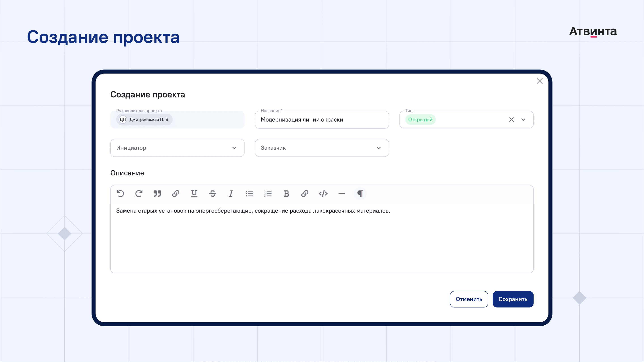Image resolution: width=644 pixels, height=362 pixels.
Task: Clear the Открытый type selection
Action: coord(511,120)
